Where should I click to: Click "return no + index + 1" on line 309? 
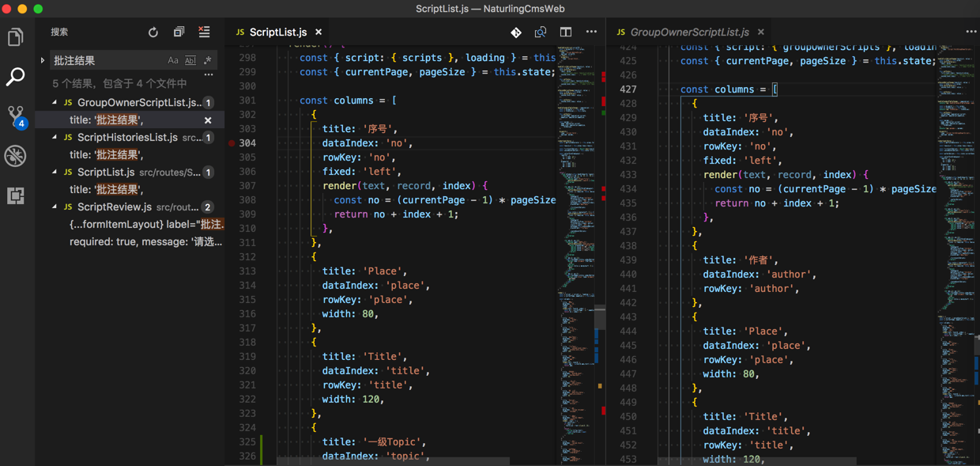[x=396, y=214]
